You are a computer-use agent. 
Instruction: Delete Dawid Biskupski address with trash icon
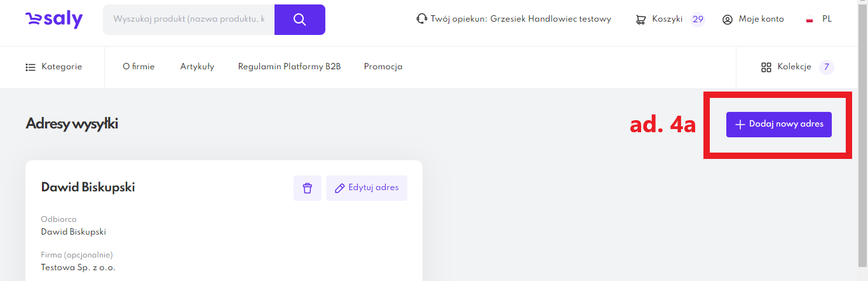[x=308, y=188]
